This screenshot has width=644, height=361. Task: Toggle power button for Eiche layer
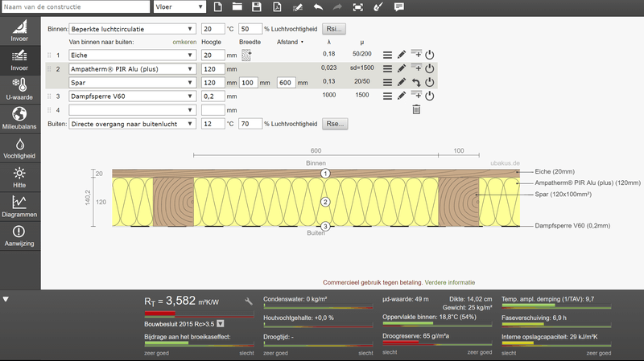click(x=430, y=55)
